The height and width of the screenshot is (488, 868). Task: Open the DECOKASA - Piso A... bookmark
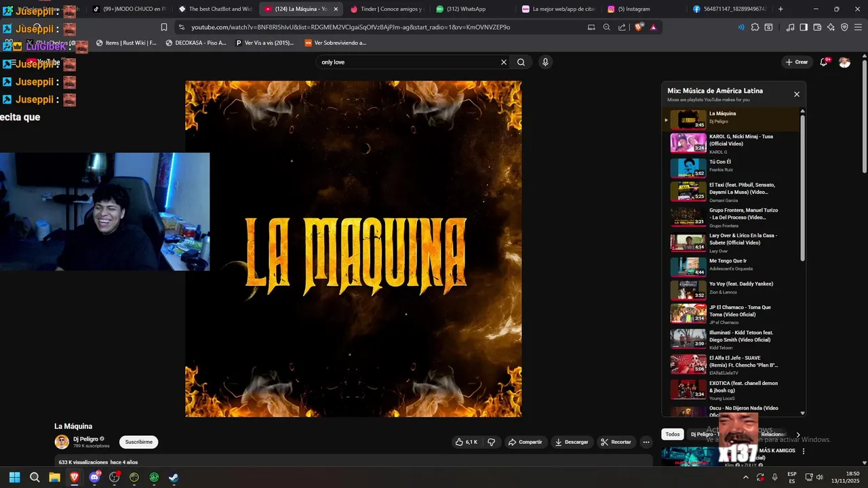tap(195, 43)
